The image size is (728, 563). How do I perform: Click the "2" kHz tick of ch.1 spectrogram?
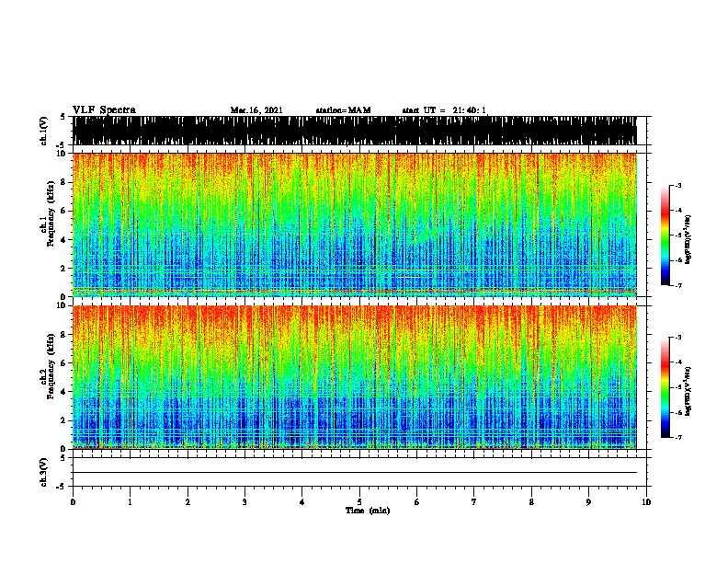click(63, 268)
